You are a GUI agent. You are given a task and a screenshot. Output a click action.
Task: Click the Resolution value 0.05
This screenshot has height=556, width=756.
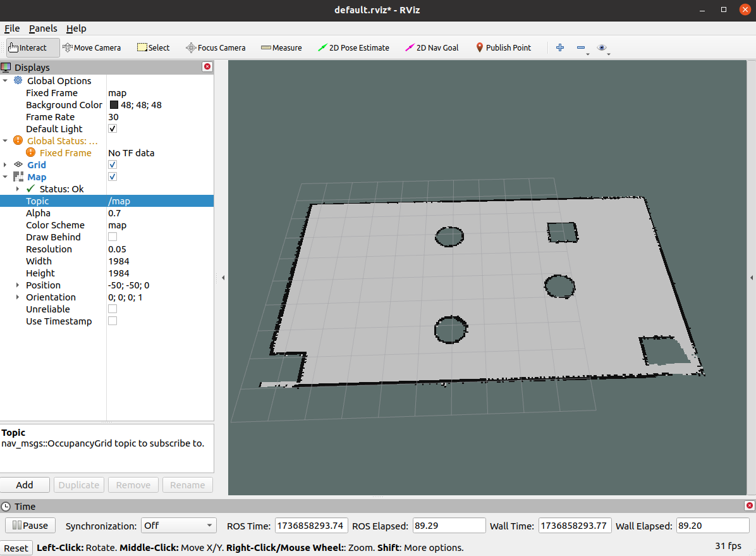click(x=117, y=249)
